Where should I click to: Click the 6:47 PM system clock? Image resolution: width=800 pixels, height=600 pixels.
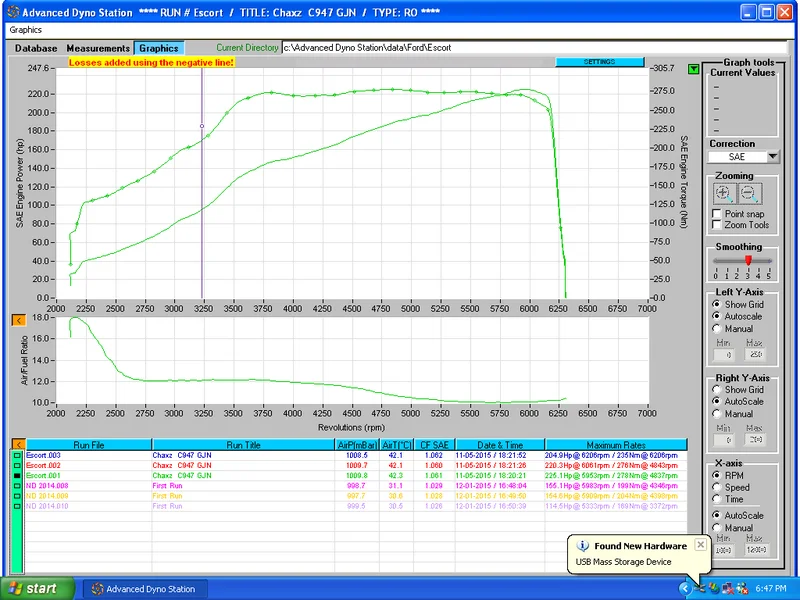point(771,588)
